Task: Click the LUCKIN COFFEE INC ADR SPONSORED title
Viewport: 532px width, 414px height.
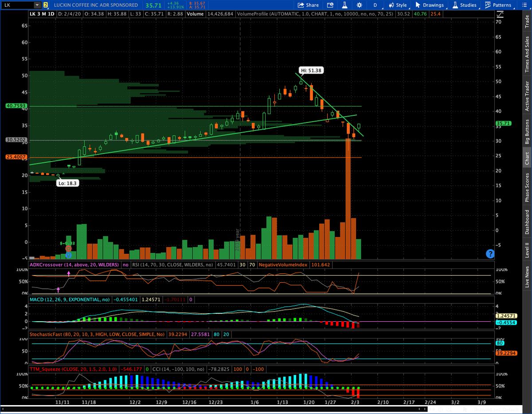Action: click(96, 5)
